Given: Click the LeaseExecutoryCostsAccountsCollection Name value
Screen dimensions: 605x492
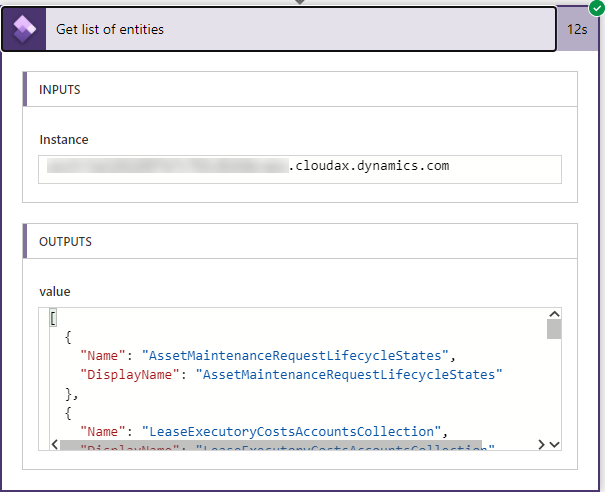Looking at the screenshot, I should click(291, 431).
